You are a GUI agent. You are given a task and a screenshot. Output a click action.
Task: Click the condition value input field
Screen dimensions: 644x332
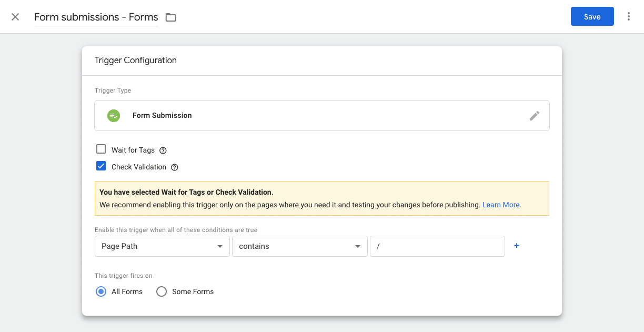click(437, 246)
